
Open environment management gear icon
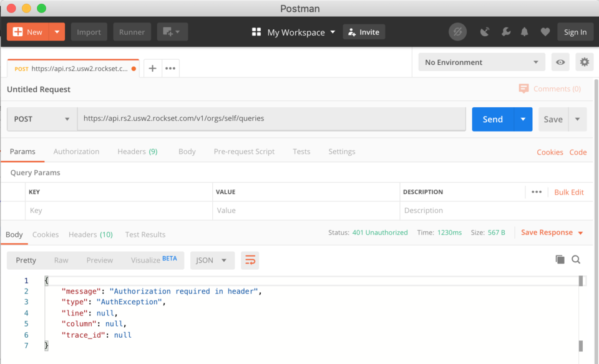[x=584, y=62]
